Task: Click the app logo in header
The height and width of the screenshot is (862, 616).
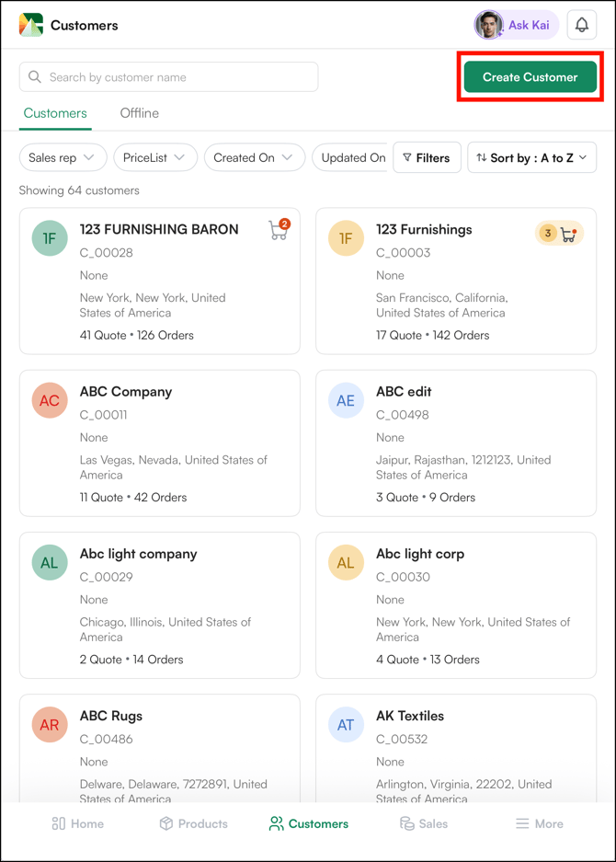Action: (31, 26)
